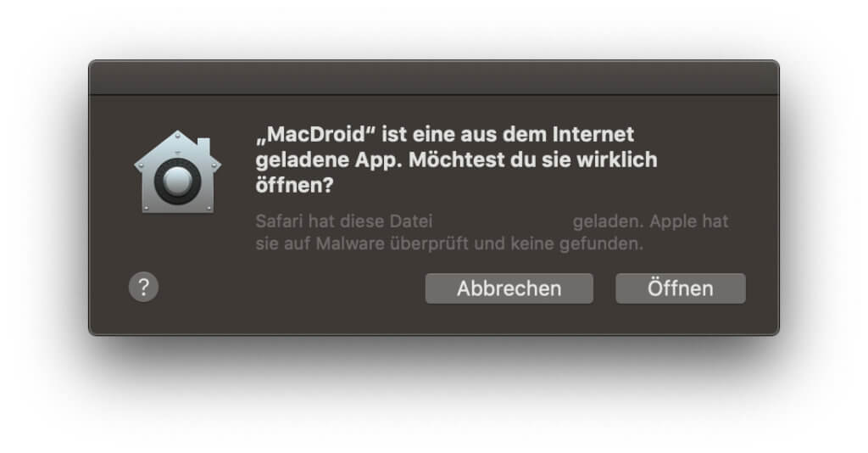Click the round dial inside the house icon
The width and height of the screenshot is (868, 453).
pos(178,181)
